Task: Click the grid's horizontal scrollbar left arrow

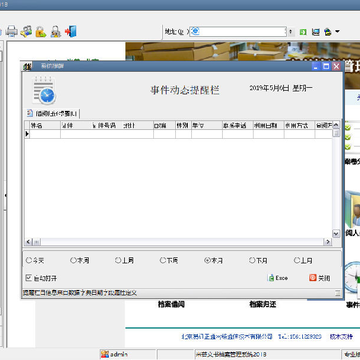Action: (28, 242)
